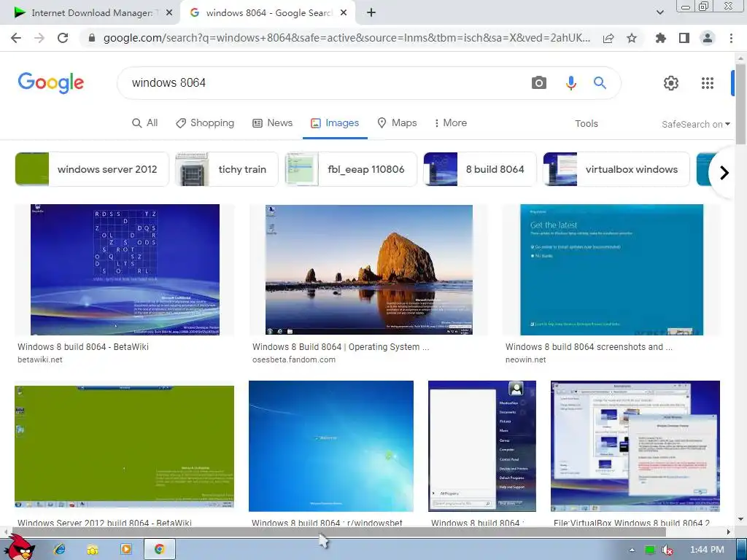Open the Chrome profile avatar
Image resolution: width=747 pixels, height=560 pixels.
(708, 38)
